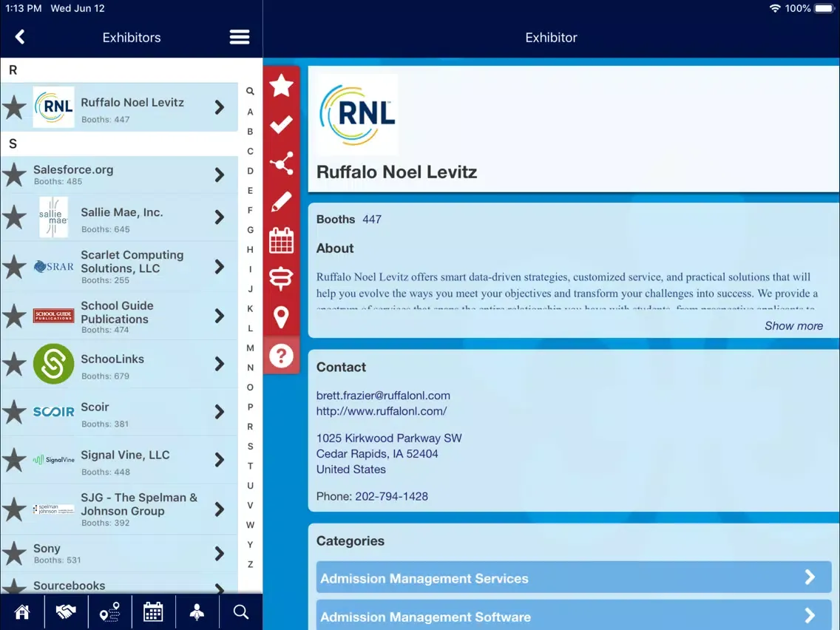
Task: Open search in bottom bar
Action: [241, 612]
